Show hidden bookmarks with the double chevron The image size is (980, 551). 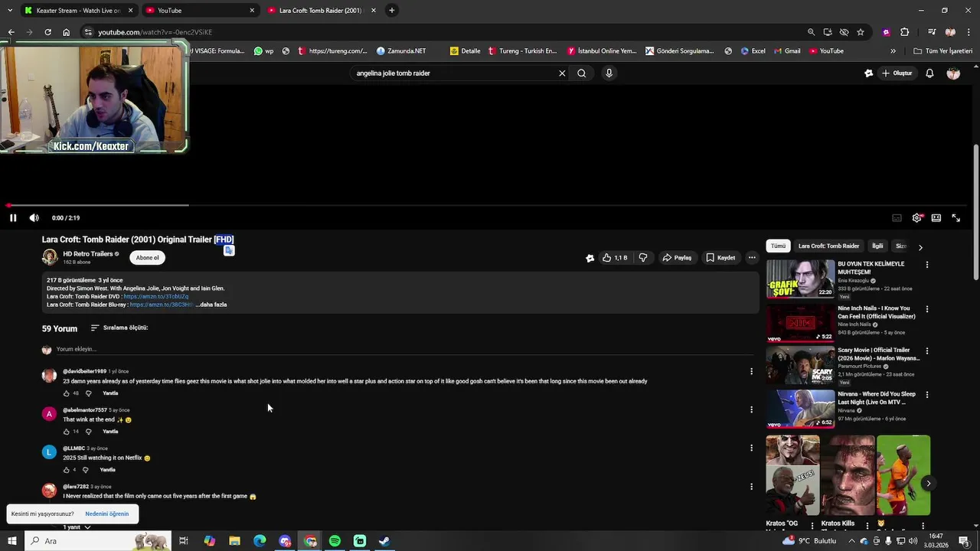[893, 51]
